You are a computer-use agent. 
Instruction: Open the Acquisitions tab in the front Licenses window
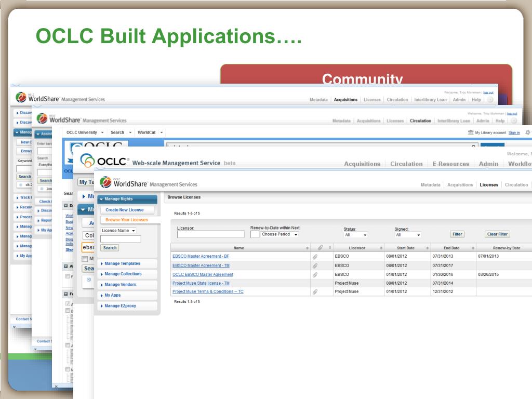(460, 185)
